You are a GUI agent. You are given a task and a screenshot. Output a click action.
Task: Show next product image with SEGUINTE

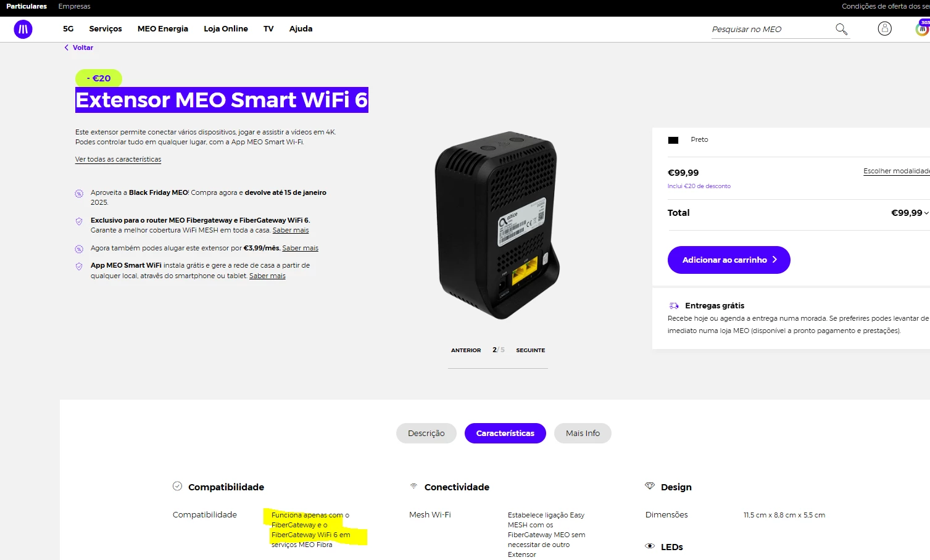click(531, 350)
